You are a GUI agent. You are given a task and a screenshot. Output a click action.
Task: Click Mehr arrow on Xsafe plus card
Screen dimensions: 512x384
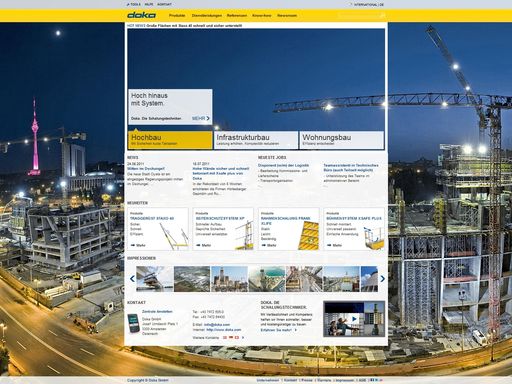(334, 245)
